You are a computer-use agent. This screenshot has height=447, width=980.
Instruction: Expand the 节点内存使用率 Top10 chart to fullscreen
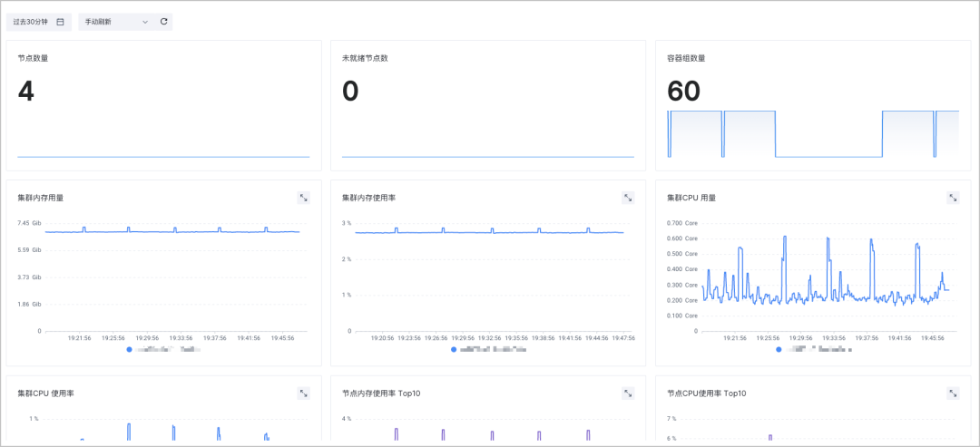tap(628, 394)
